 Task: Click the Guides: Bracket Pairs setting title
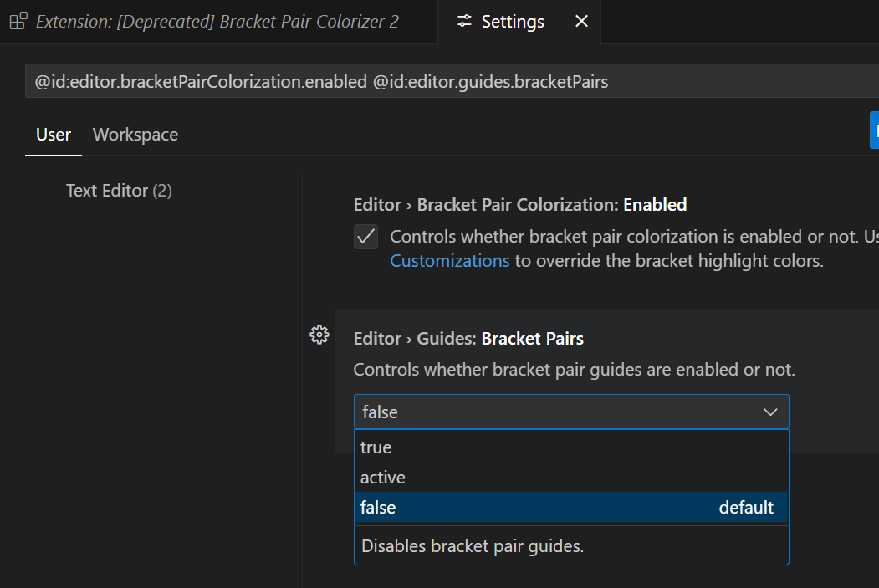(468, 339)
